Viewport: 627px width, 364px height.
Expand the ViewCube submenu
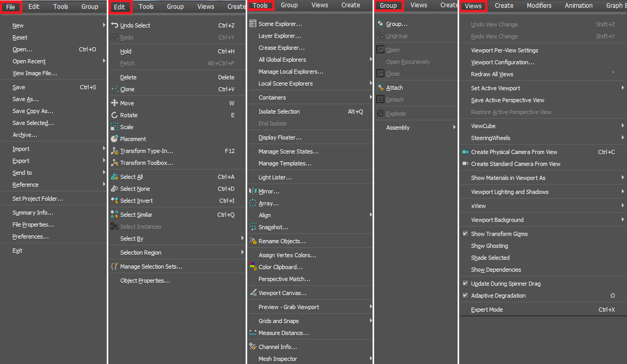click(x=623, y=126)
